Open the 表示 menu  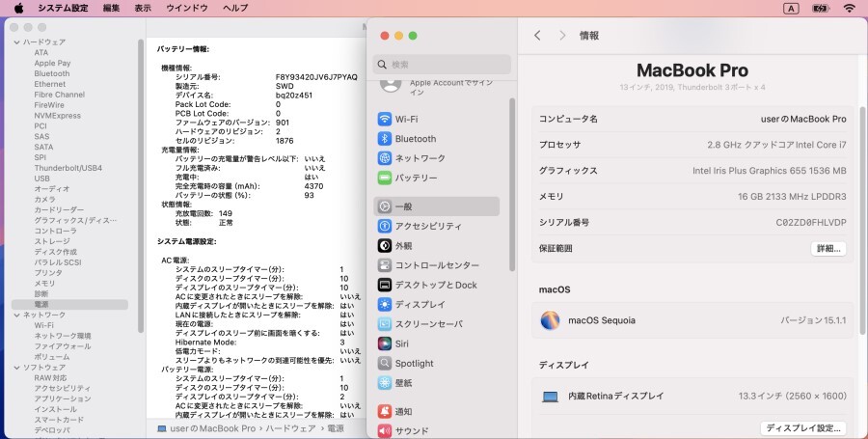click(x=143, y=8)
